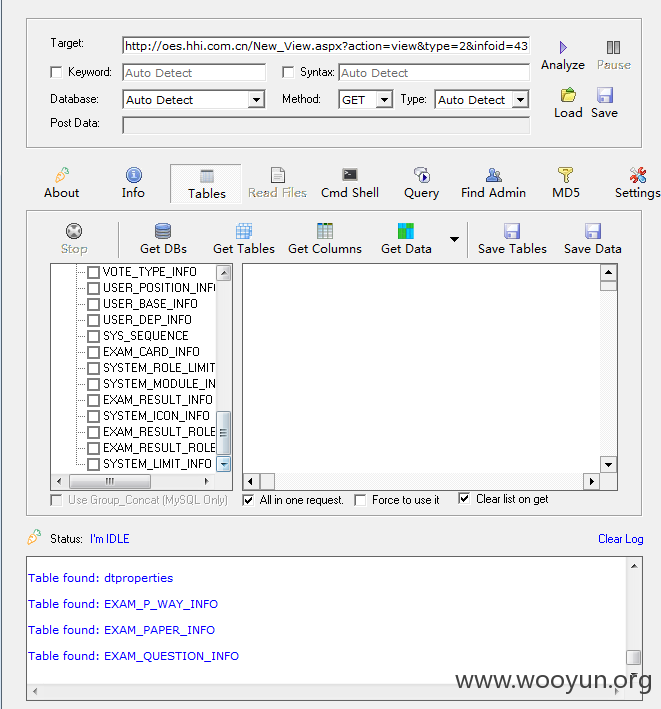
Task: Click Get Tables grid icon
Action: pos(244,231)
